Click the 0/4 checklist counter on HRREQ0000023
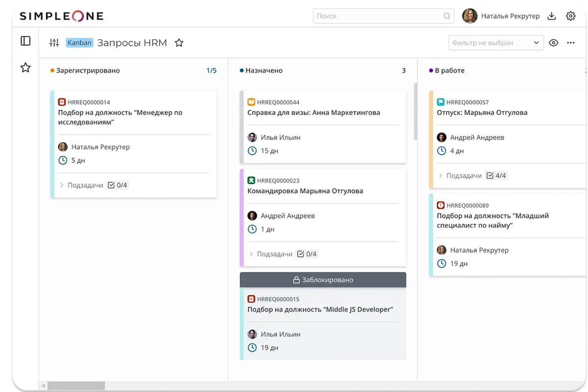This screenshot has width=588, height=392. [307, 254]
